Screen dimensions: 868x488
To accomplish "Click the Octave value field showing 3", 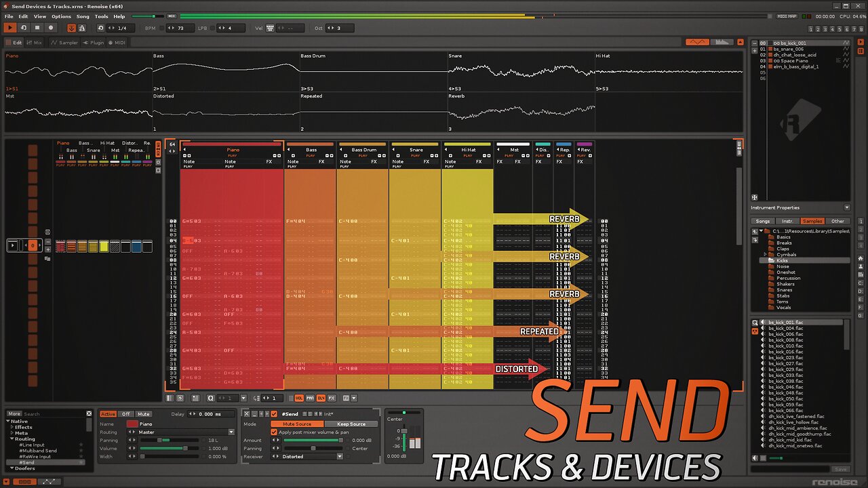I will (x=340, y=28).
